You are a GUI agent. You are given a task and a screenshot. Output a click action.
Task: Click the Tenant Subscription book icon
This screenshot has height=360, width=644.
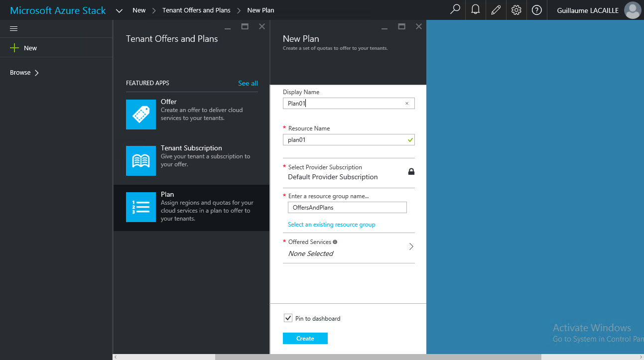coord(141,161)
